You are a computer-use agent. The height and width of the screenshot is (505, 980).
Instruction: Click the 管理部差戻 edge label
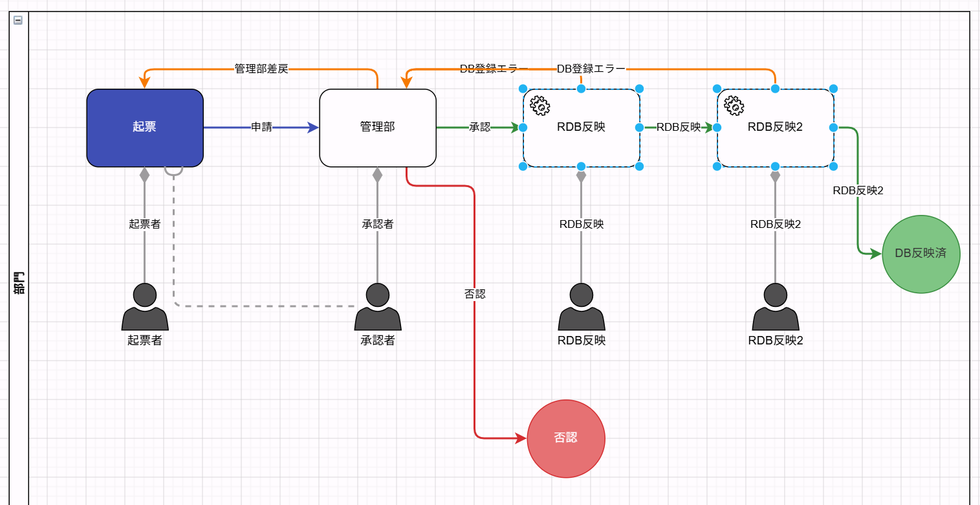261,69
